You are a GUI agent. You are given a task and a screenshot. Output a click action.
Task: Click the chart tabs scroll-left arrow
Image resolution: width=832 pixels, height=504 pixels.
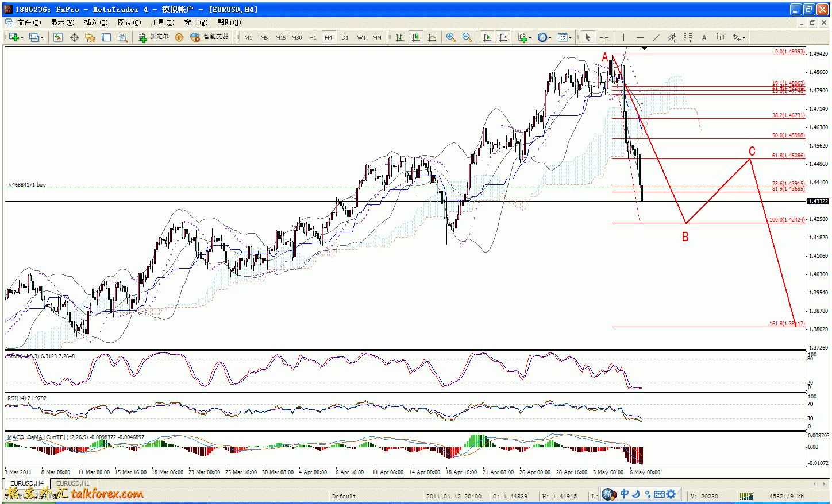(815, 484)
